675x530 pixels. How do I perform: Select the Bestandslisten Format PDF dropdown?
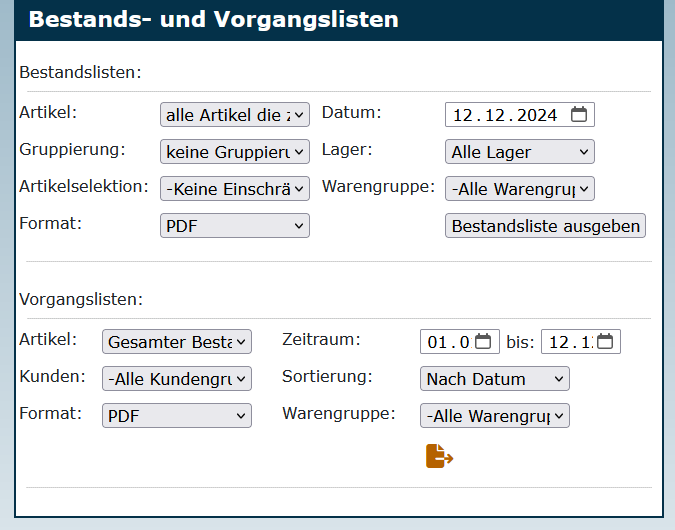[x=235, y=226]
